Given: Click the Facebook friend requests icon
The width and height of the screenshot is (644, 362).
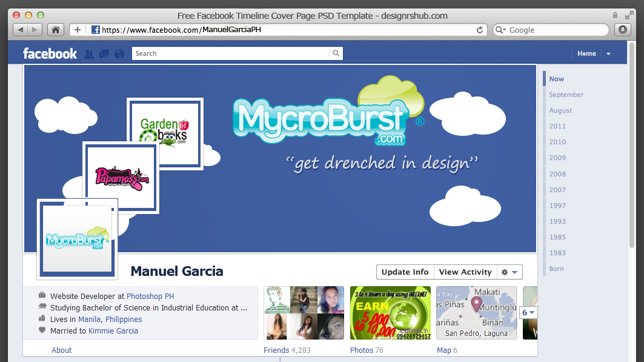Looking at the screenshot, I should pos(89,54).
